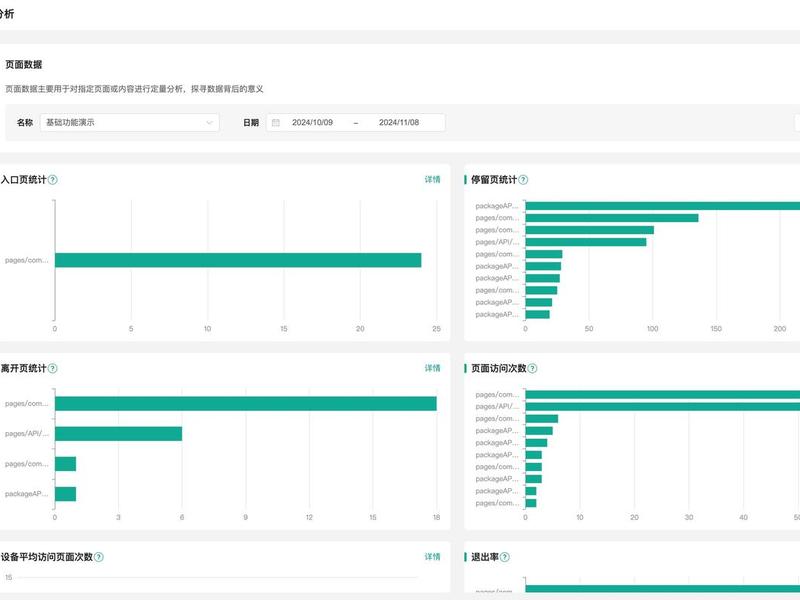Open 详情 link for 入口页统计

432,180
